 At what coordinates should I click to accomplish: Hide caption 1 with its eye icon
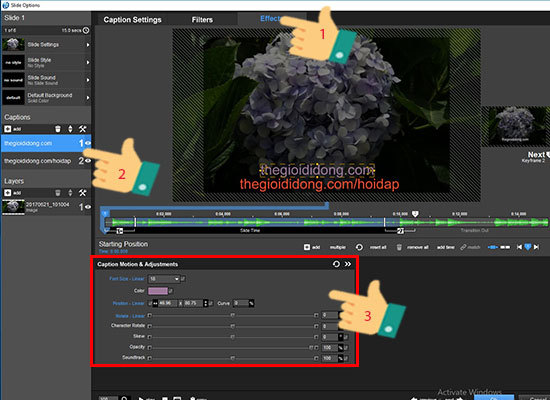coord(88,143)
